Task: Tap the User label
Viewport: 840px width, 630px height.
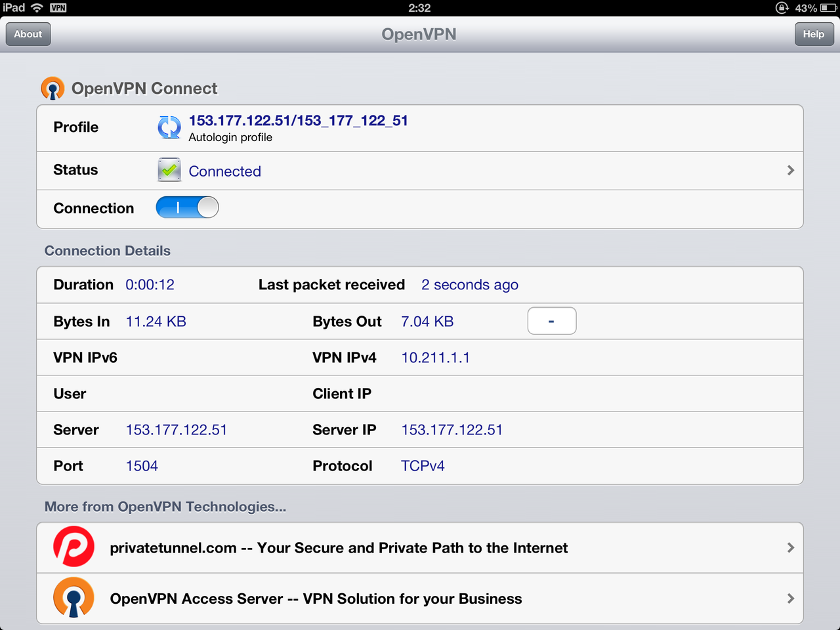Action: pyautogui.click(x=70, y=394)
